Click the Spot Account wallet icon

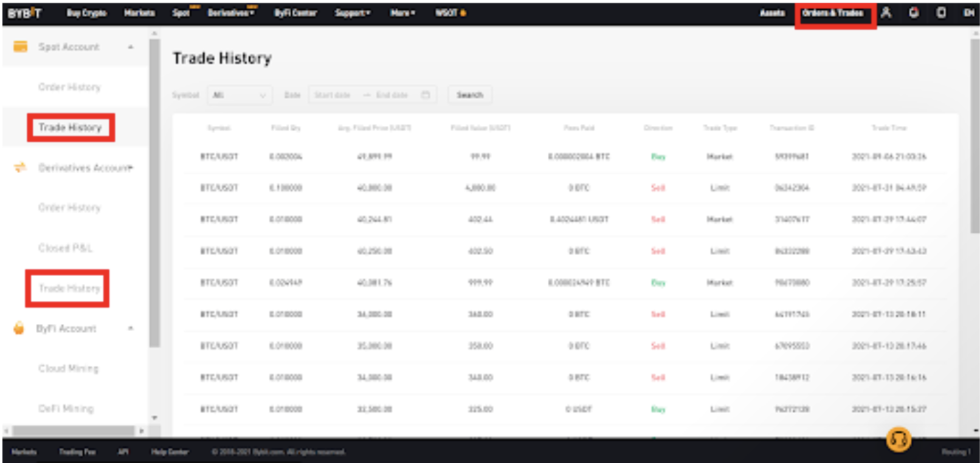tap(20, 47)
